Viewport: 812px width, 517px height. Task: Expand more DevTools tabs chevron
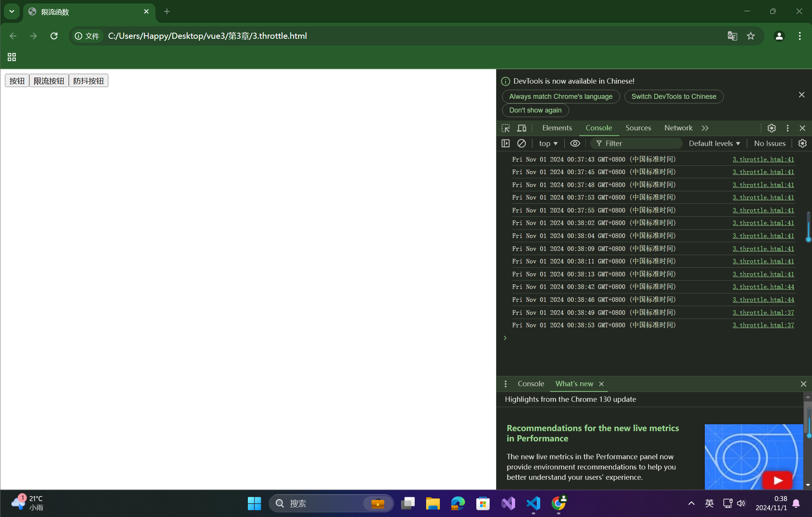[705, 128]
